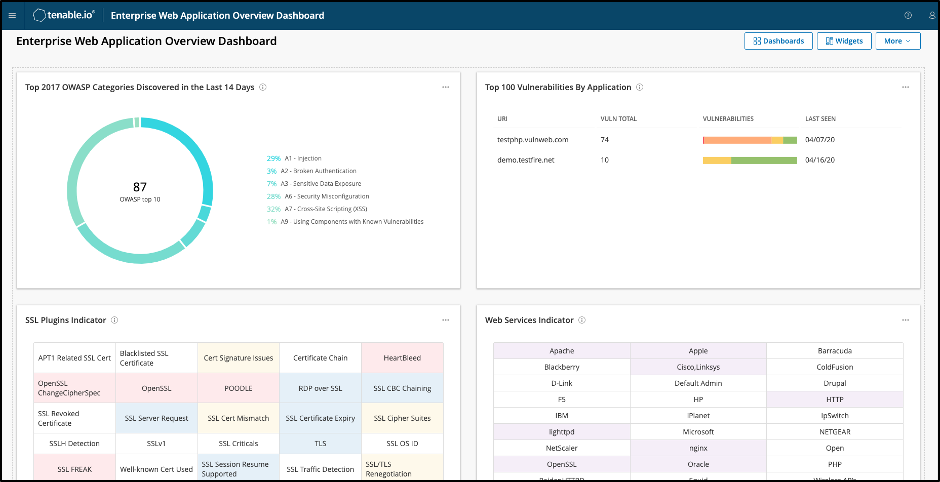
Task: Select APT1 Related SSL Cert cell
Action: click(74, 358)
